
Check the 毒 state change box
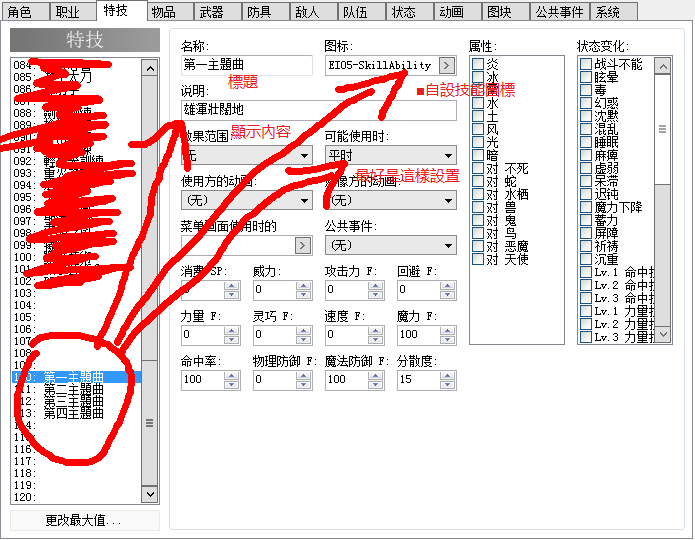click(586, 90)
